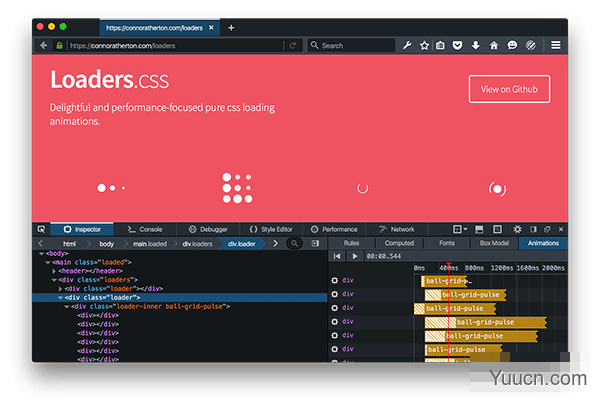Show the Box Model sidebar tab

494,243
